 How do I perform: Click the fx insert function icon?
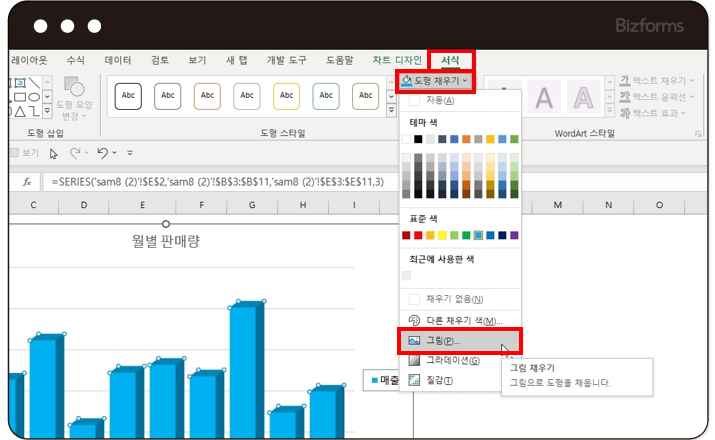pos(26,183)
